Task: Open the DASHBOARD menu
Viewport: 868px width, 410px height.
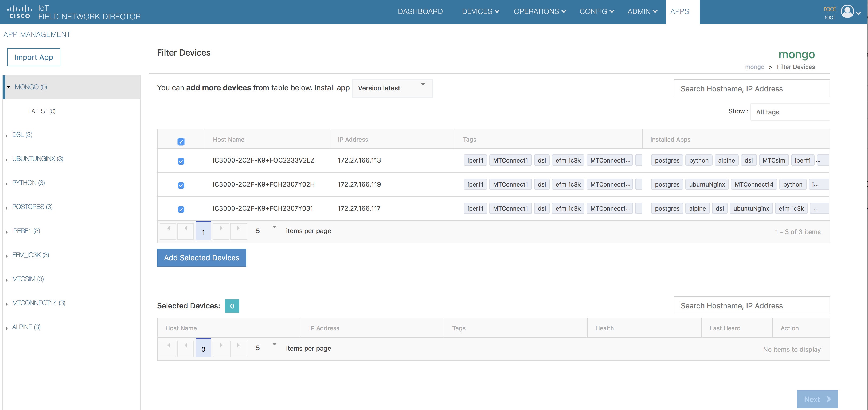Action: click(x=420, y=11)
